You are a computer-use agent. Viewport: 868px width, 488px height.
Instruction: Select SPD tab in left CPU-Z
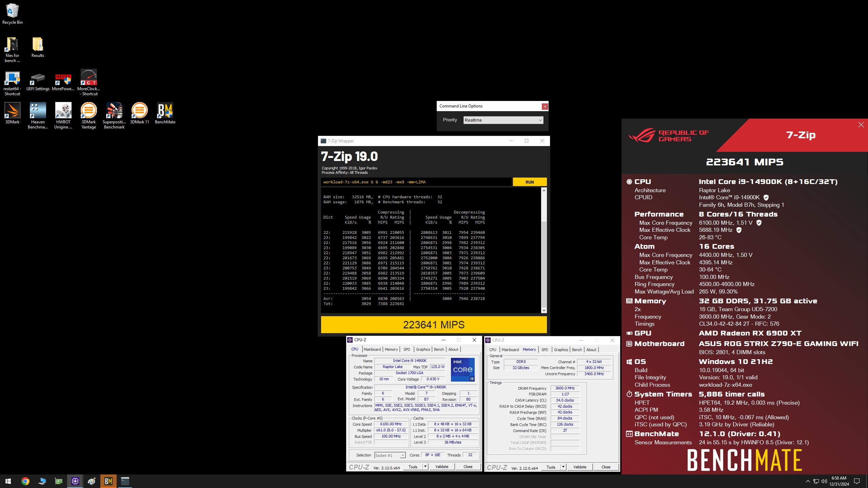coord(407,349)
